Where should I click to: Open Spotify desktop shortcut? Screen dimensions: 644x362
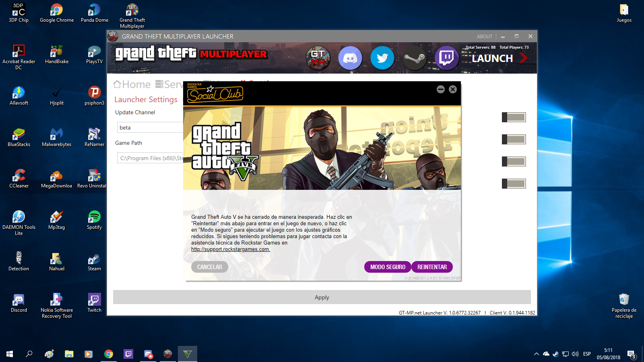[x=95, y=220]
